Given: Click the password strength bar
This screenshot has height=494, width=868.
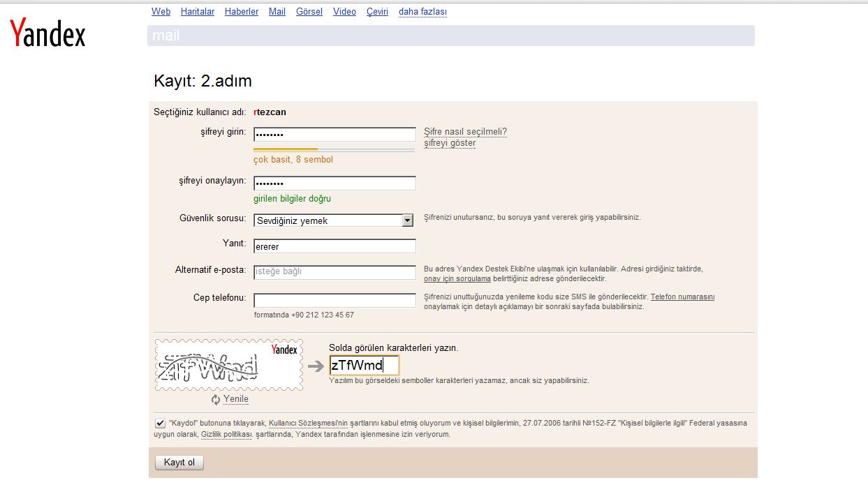Looking at the screenshot, I should tap(334, 149).
